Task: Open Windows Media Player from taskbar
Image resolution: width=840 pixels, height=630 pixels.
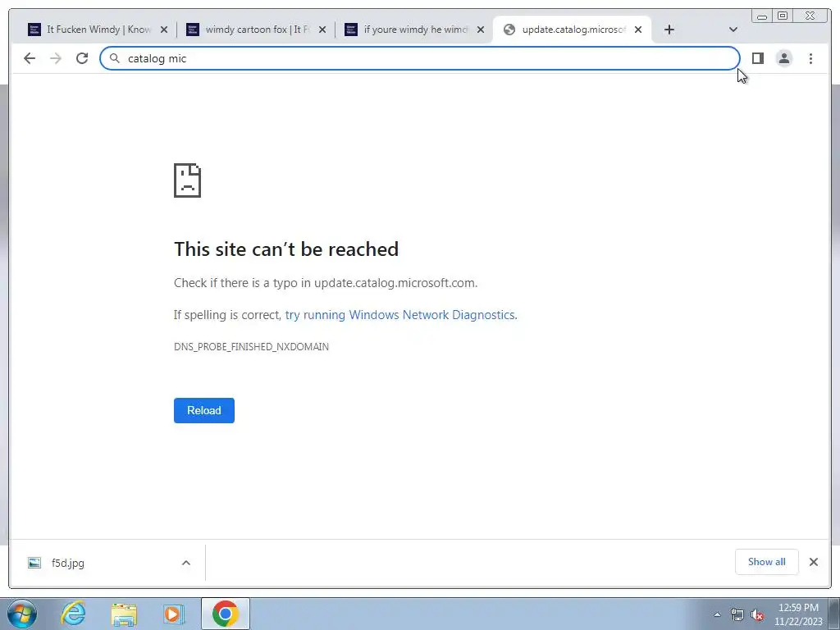Action: coord(174,614)
